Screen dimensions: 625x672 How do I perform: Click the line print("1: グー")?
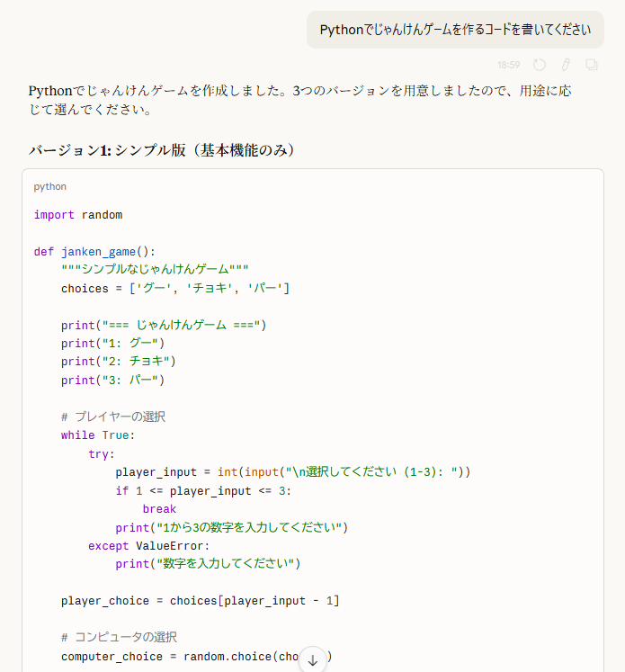pyautogui.click(x=112, y=344)
